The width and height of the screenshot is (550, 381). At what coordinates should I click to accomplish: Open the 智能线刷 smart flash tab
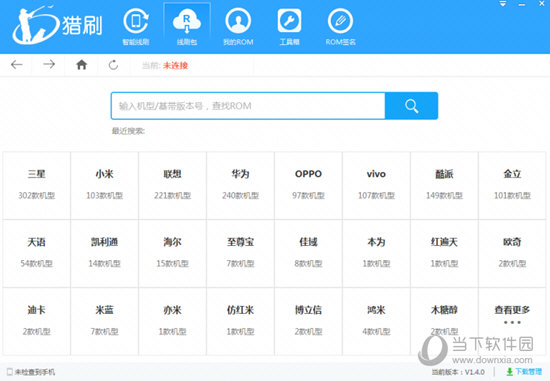click(136, 28)
